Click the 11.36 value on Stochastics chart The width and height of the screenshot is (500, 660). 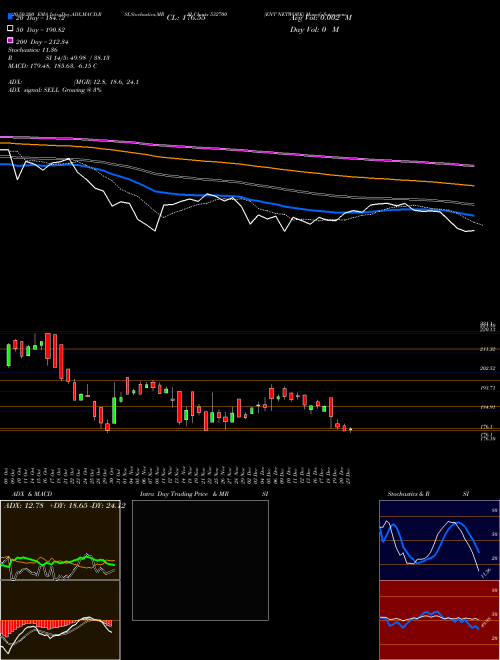[x=485, y=573]
